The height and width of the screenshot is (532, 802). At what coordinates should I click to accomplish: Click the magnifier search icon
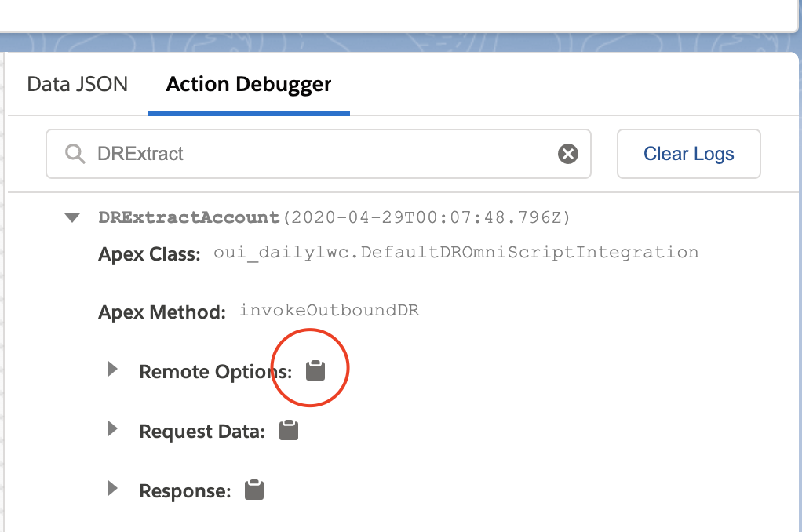[x=75, y=154]
